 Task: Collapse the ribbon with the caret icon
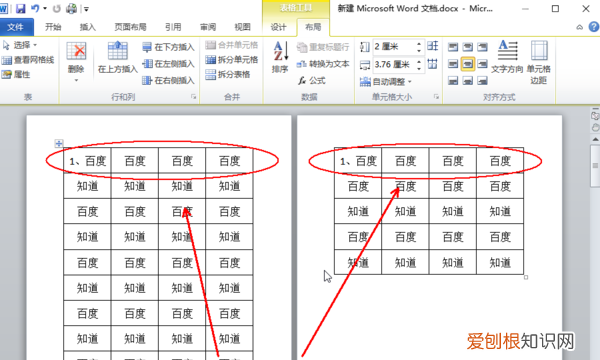tap(580, 27)
